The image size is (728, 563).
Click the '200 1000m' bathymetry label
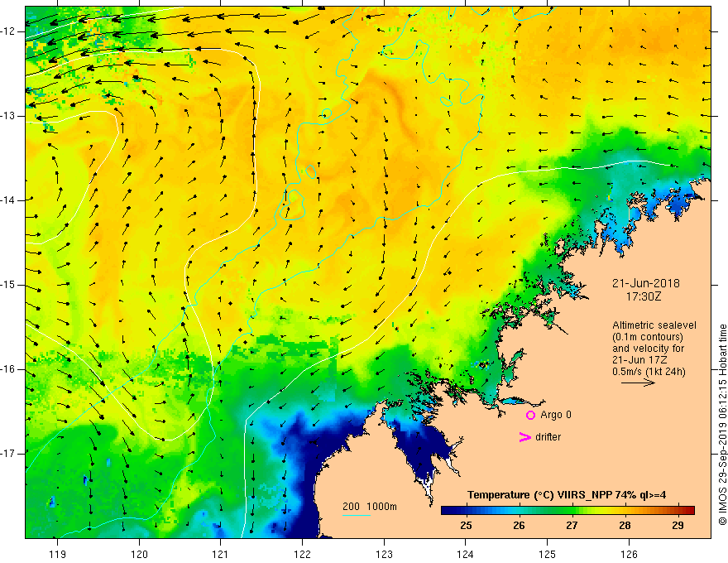pyautogui.click(x=370, y=507)
